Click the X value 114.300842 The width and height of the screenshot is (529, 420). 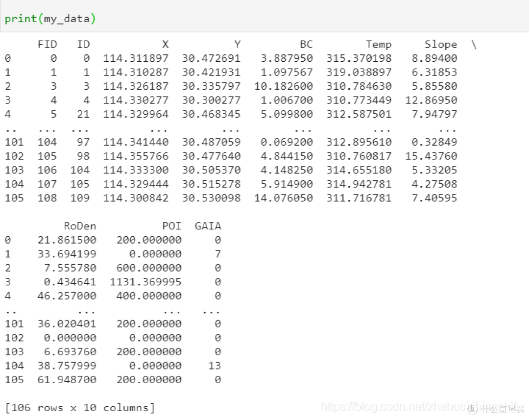(x=136, y=198)
